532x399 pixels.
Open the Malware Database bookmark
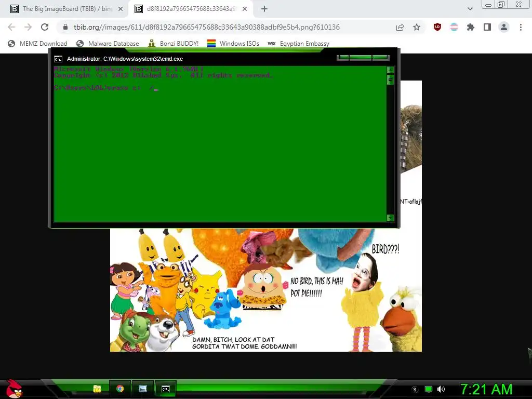pyautogui.click(x=108, y=44)
